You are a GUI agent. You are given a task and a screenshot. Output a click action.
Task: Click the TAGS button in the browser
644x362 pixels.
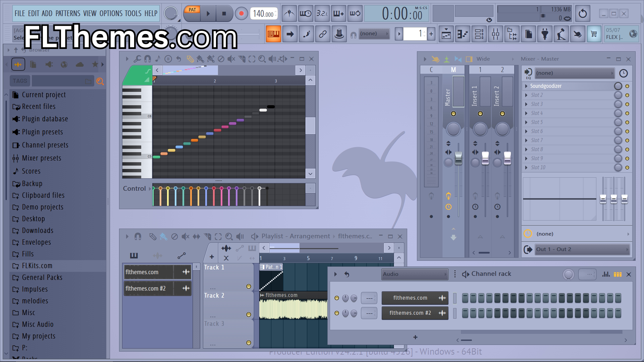(x=20, y=81)
